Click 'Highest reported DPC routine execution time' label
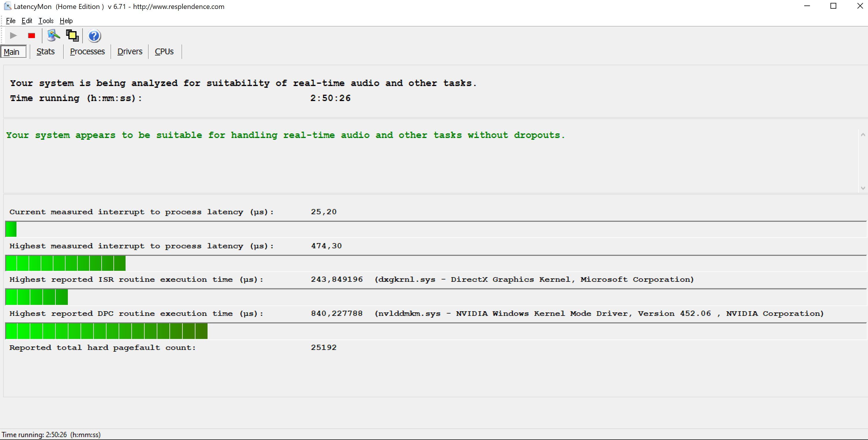This screenshot has height=440, width=868. 137,314
